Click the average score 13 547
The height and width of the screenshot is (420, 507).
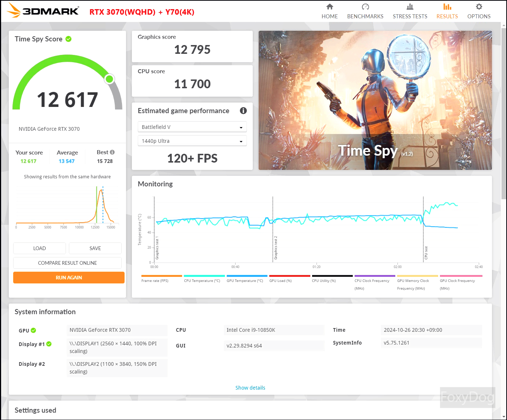(x=67, y=161)
